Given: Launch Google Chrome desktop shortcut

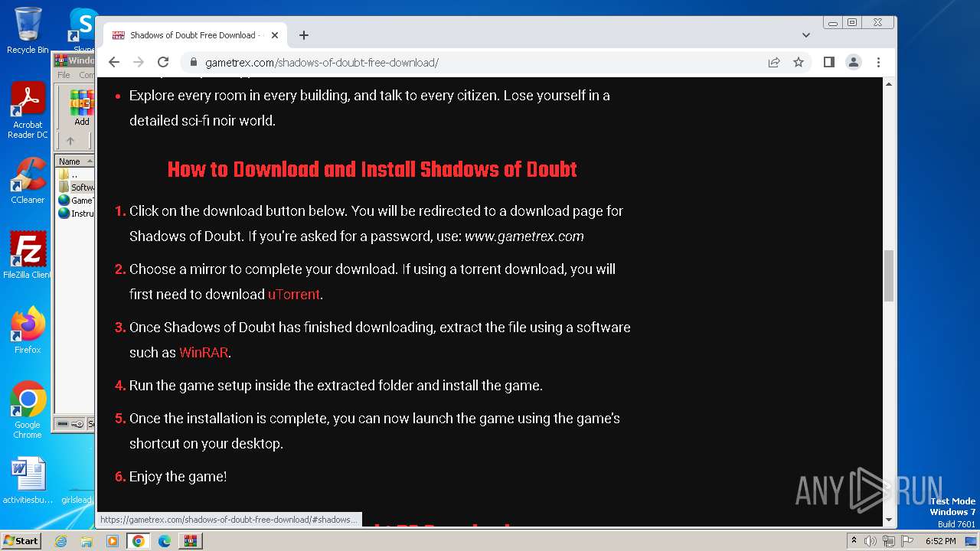Looking at the screenshot, I should click(x=28, y=410).
